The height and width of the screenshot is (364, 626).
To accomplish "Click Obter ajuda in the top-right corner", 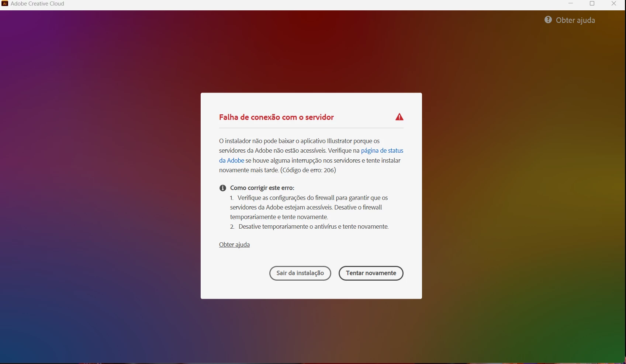I will [575, 20].
